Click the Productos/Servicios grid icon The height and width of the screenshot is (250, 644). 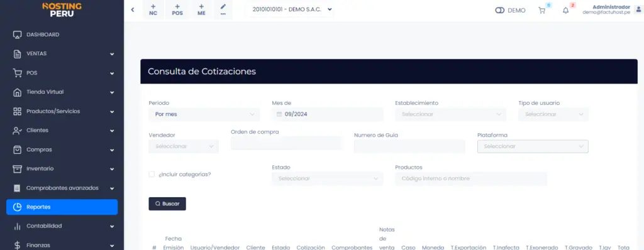pos(17,111)
